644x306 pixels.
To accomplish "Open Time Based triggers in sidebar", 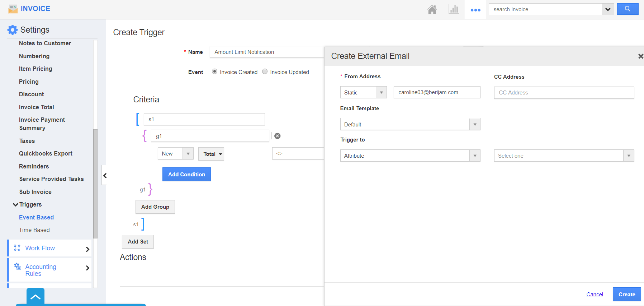I will click(x=34, y=230).
